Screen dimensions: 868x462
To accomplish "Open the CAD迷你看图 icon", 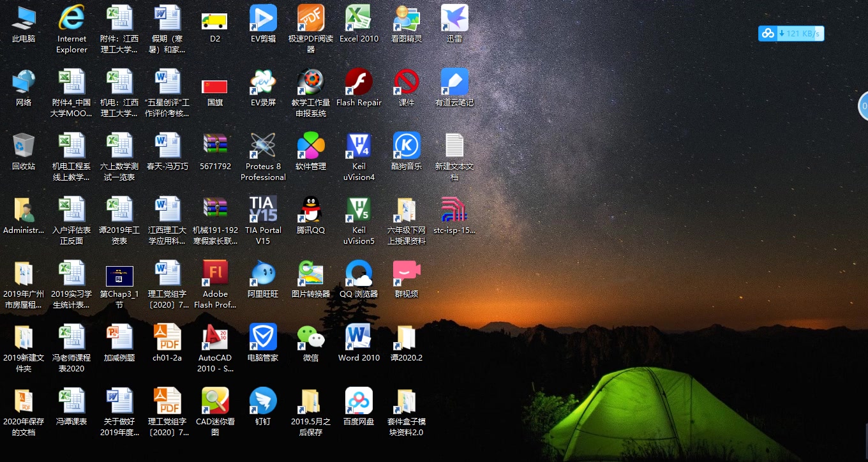I will [x=215, y=401].
